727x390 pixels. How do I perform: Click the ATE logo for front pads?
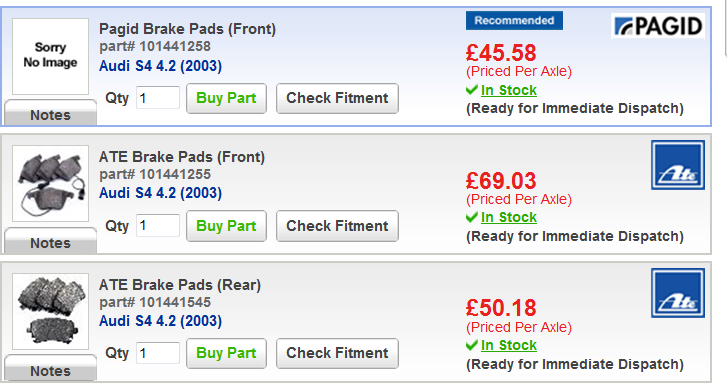pos(678,165)
